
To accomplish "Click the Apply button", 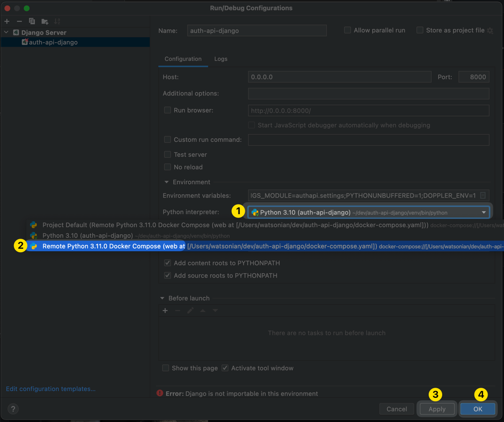I will point(437,409).
